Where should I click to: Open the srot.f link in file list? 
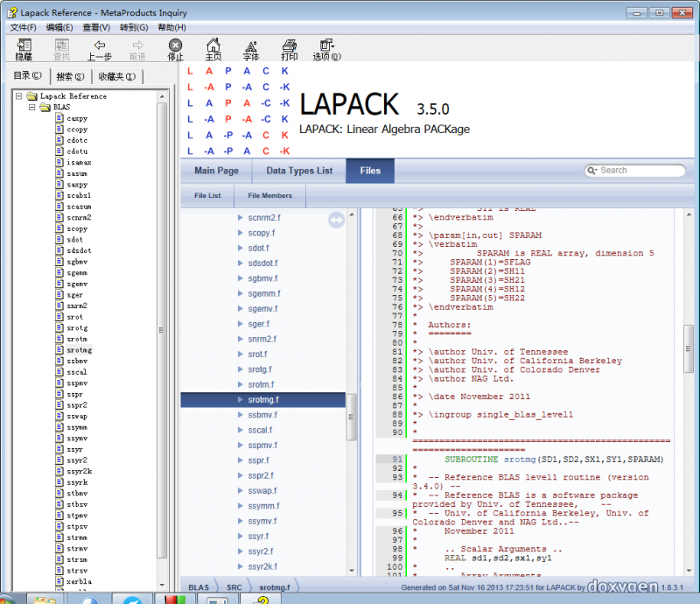point(256,355)
